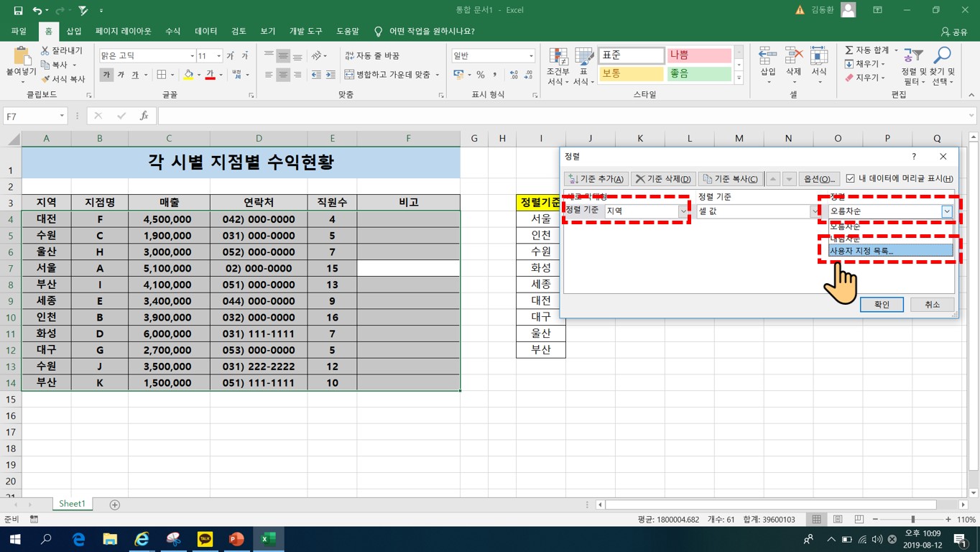
Task: Open Format as Table (표 서식)
Action: click(583, 67)
